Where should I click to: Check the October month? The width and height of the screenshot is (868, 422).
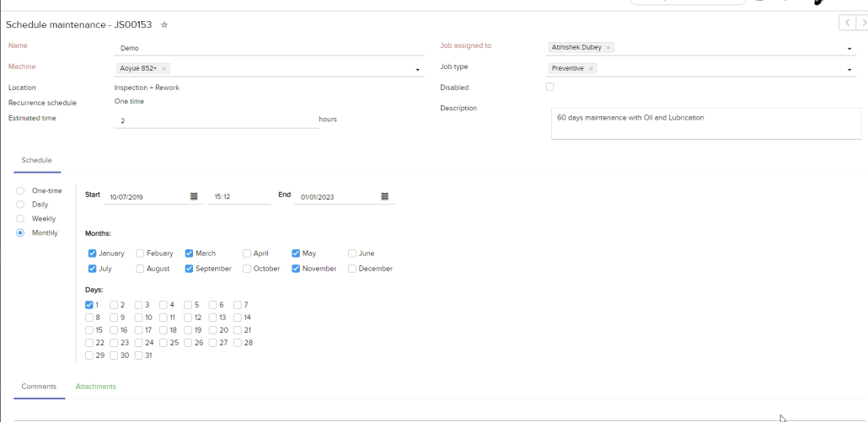(247, 269)
